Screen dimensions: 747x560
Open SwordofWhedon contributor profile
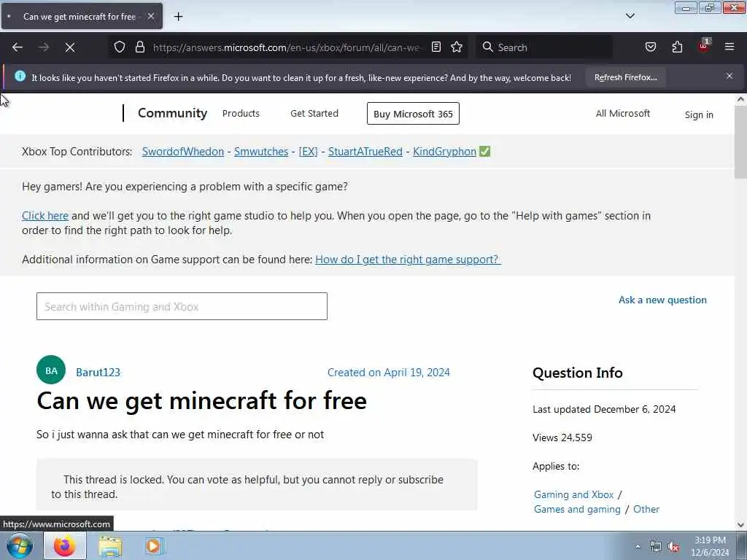[x=183, y=152]
